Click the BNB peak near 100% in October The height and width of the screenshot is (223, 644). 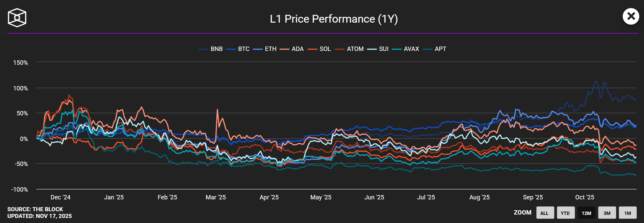pyautogui.click(x=596, y=82)
